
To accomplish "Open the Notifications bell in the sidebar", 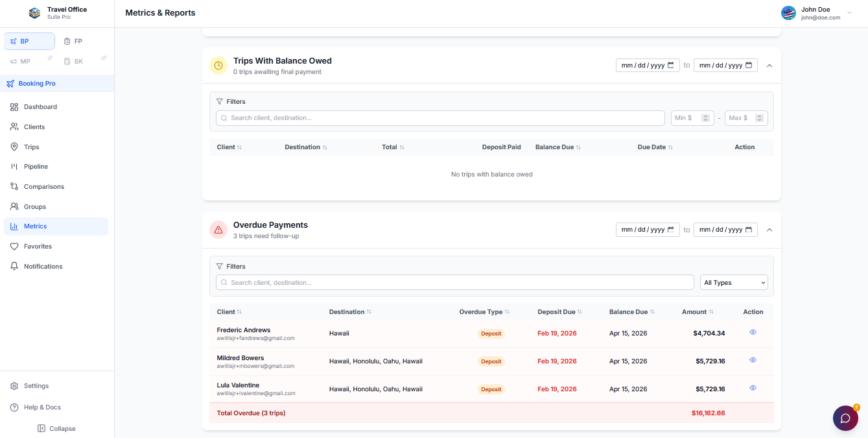I will click(43, 266).
